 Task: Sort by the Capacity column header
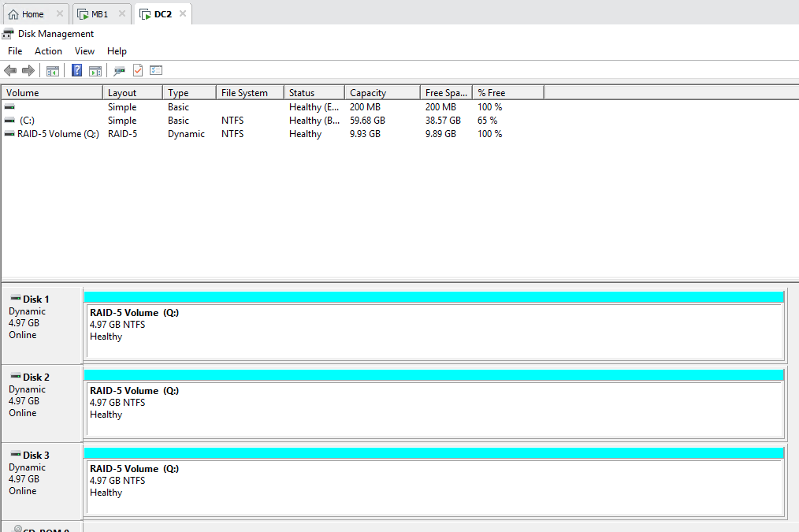click(382, 93)
